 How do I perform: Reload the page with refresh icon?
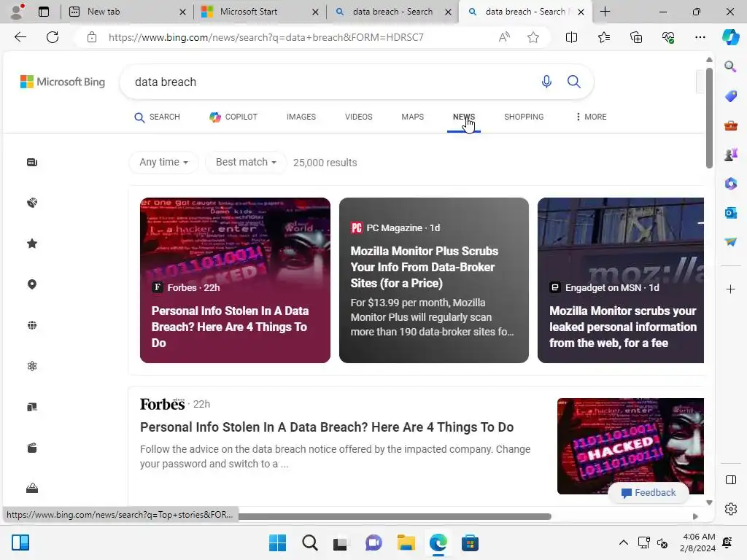click(x=53, y=37)
